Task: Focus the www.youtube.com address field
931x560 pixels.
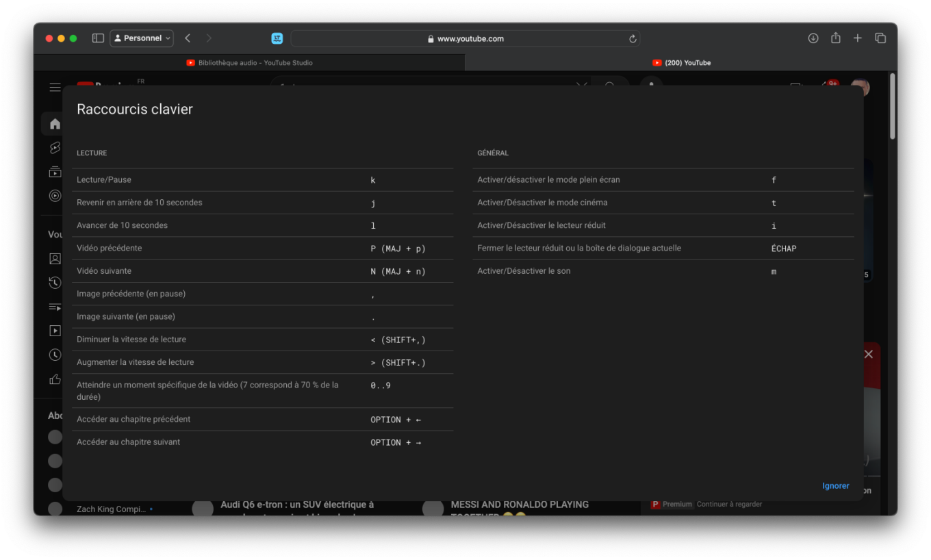Action: [465, 38]
